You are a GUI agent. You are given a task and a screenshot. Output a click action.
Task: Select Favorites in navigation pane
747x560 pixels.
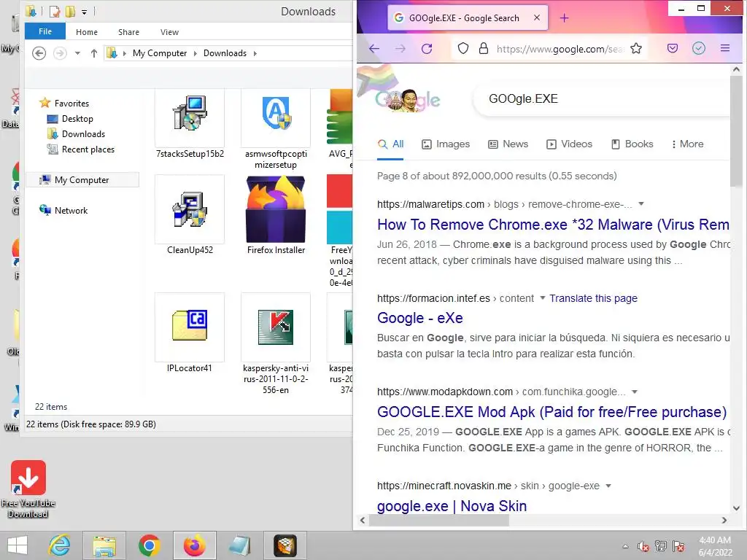point(71,103)
